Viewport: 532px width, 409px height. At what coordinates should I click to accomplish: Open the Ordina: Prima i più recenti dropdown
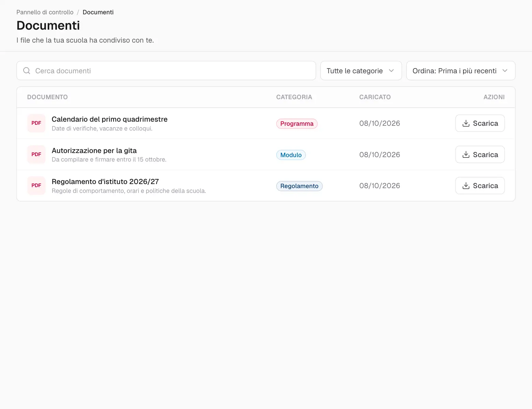460,71
